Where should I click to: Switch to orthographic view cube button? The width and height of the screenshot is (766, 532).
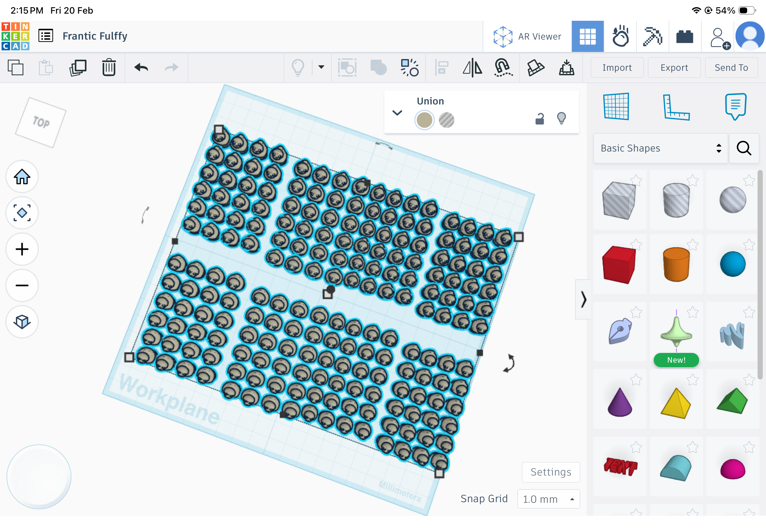coord(22,322)
